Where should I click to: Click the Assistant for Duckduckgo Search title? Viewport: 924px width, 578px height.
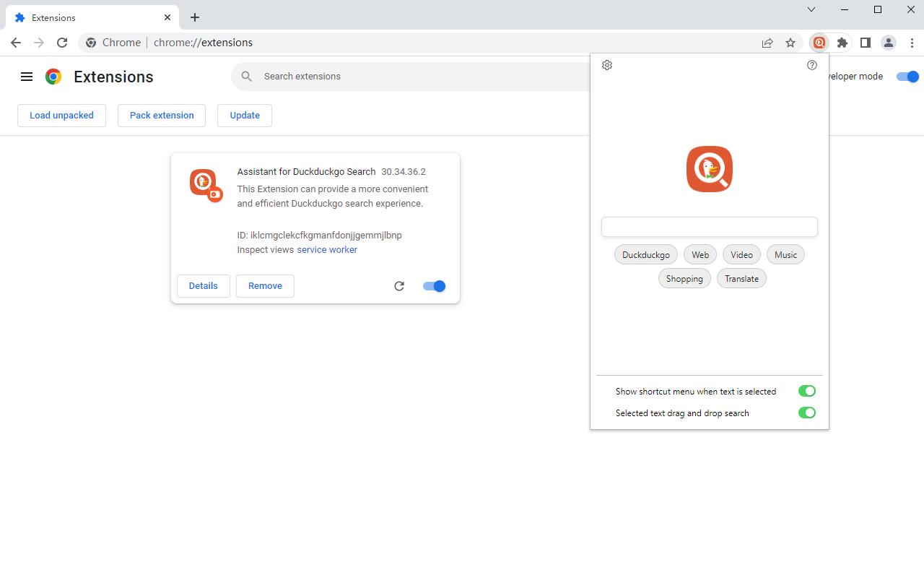click(307, 172)
